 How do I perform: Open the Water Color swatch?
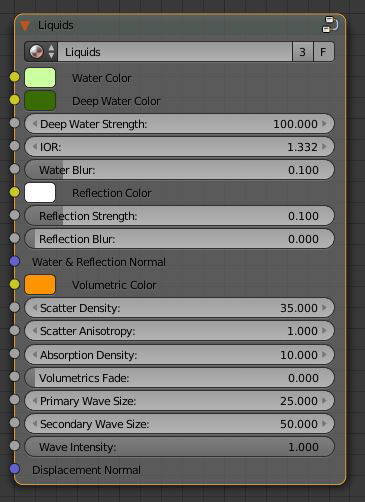click(40, 78)
